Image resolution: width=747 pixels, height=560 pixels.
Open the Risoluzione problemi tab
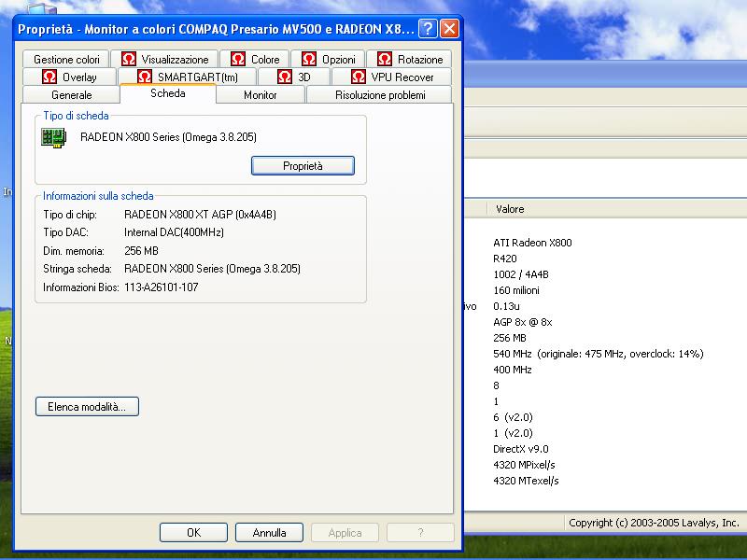coord(380,95)
